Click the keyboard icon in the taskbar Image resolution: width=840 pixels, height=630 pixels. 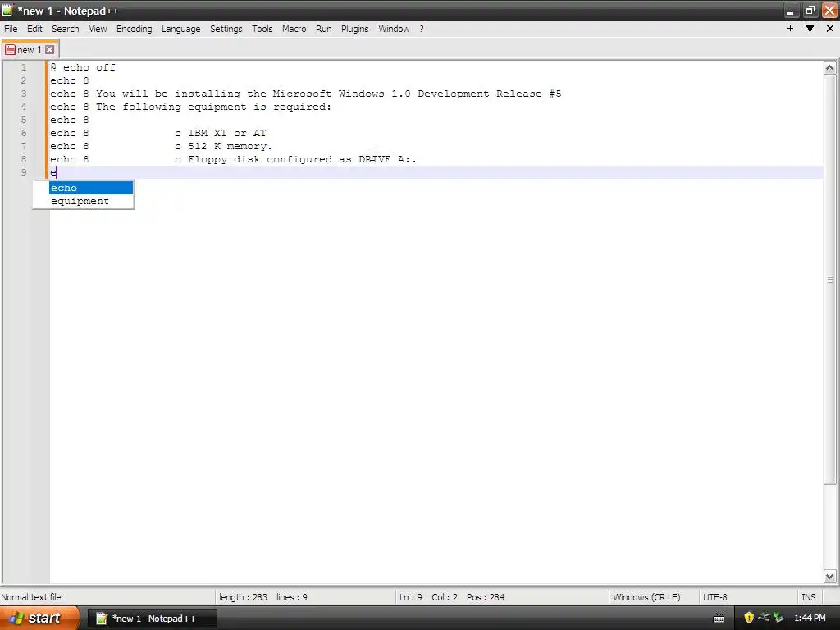coord(719,619)
